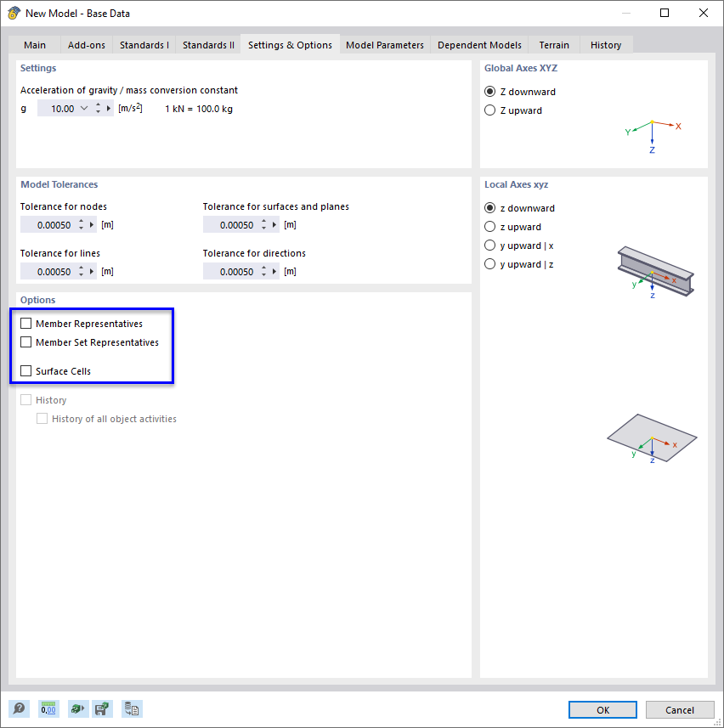Switch to the Standards I tab
Image resolution: width=724 pixels, height=728 pixels.
[144, 45]
